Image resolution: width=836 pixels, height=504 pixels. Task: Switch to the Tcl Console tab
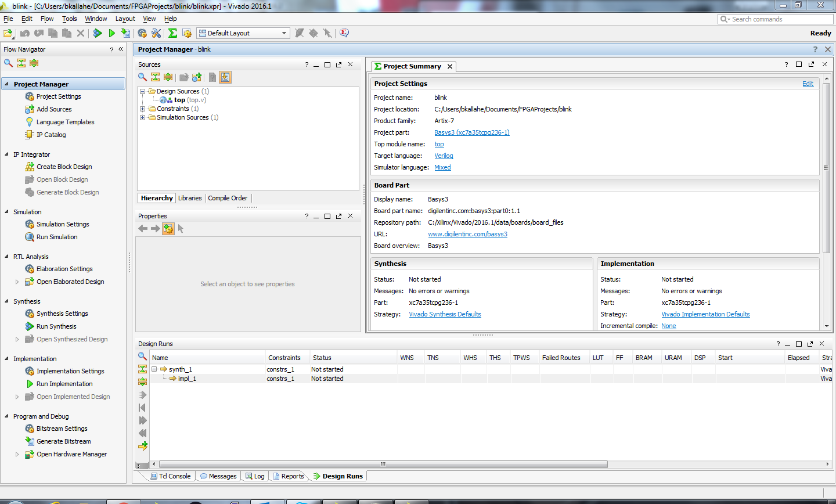[171, 476]
